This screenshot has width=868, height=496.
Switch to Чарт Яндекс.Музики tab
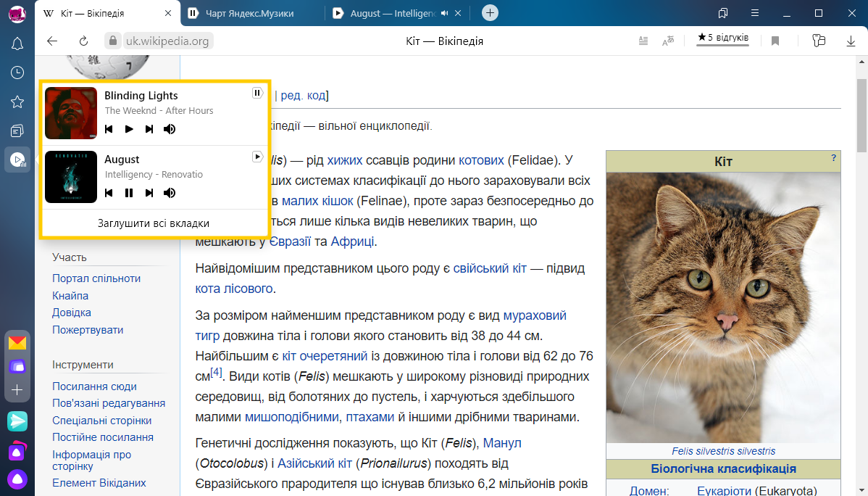[252, 13]
